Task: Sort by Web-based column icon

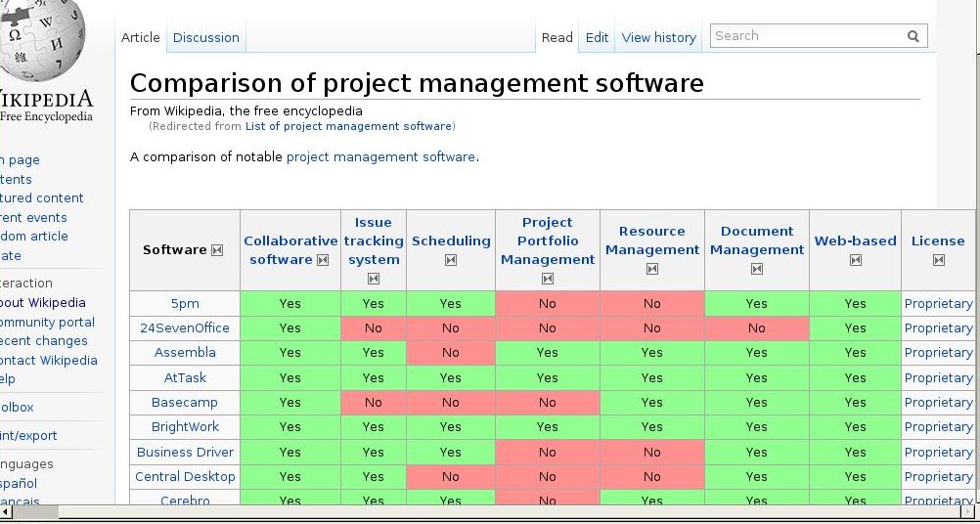Action: [856, 260]
